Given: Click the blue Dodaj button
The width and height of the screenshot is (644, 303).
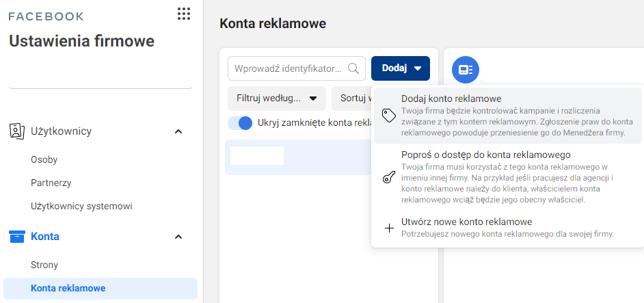Looking at the screenshot, I should tap(400, 68).
